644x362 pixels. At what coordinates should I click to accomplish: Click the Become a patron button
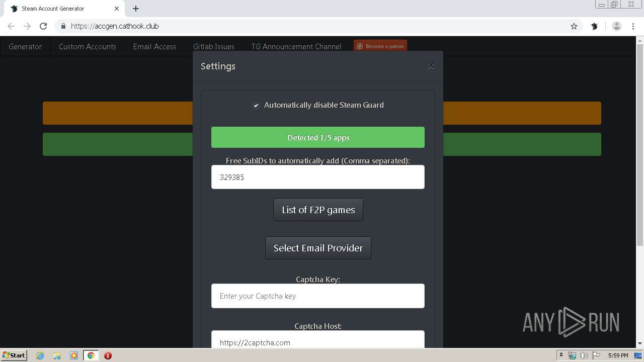pos(380,46)
